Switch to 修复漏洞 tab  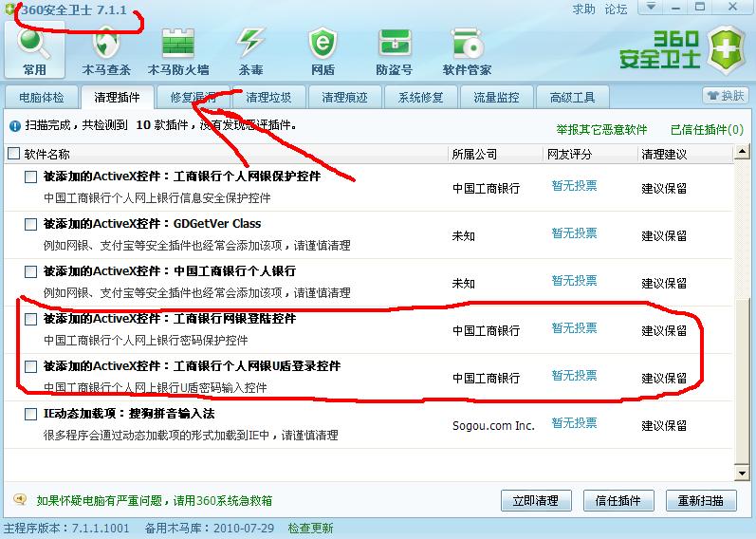click(193, 98)
